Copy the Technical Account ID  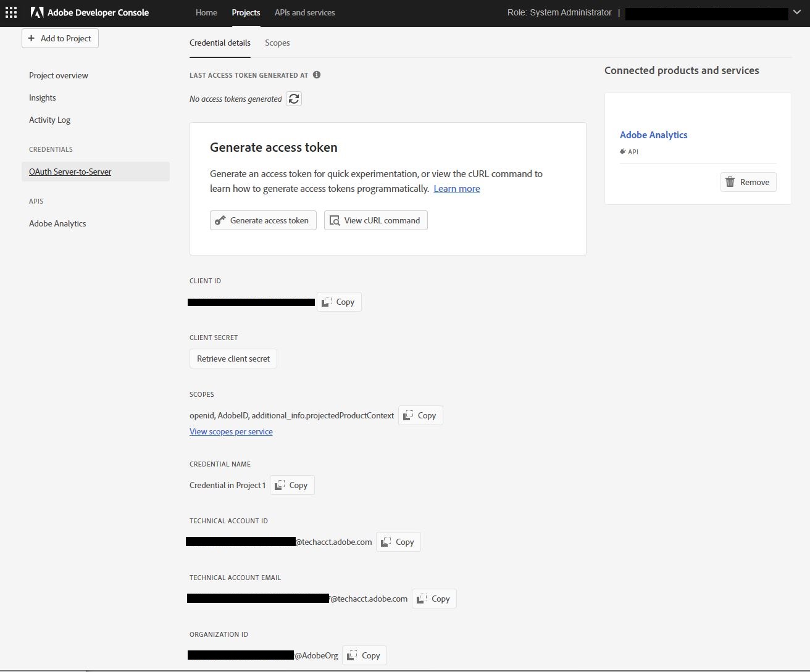pyautogui.click(x=398, y=542)
